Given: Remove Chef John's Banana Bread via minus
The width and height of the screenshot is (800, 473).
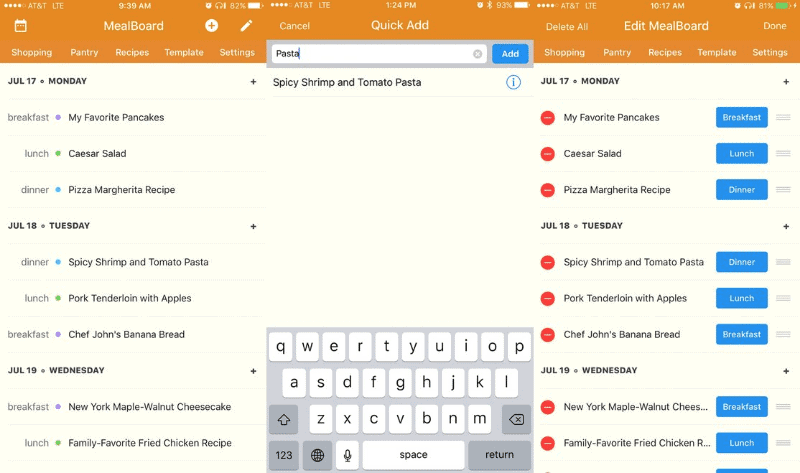Looking at the screenshot, I should [x=547, y=335].
